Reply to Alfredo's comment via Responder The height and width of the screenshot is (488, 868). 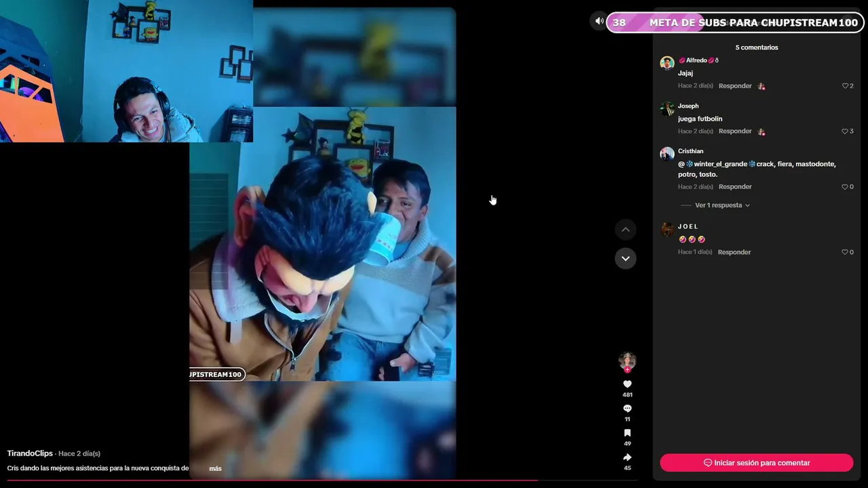point(735,86)
